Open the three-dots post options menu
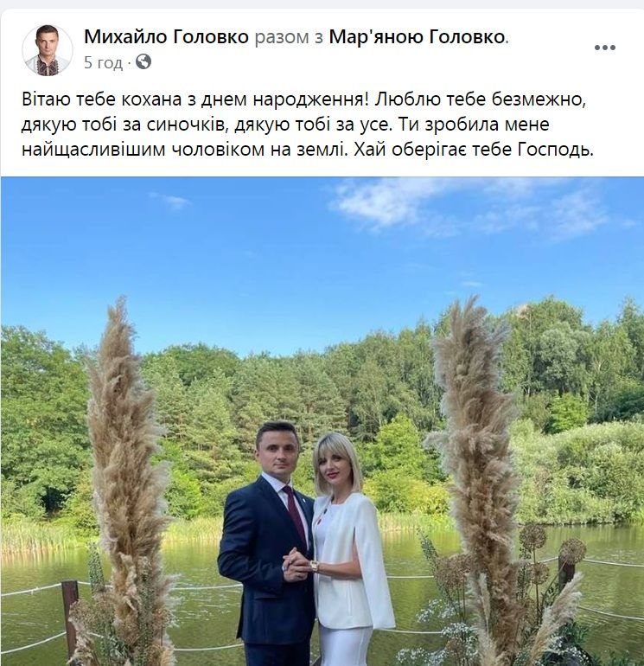Viewport: 644px width, 666px height. click(x=604, y=48)
